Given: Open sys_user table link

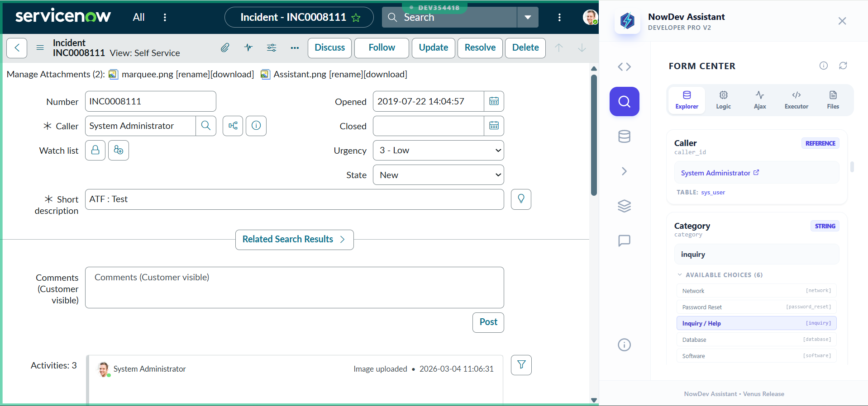Looking at the screenshot, I should click(713, 192).
